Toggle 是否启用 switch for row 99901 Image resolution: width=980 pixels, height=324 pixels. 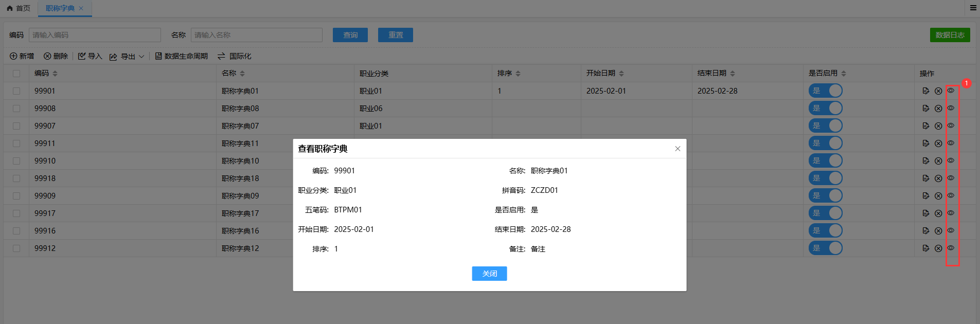coord(826,91)
